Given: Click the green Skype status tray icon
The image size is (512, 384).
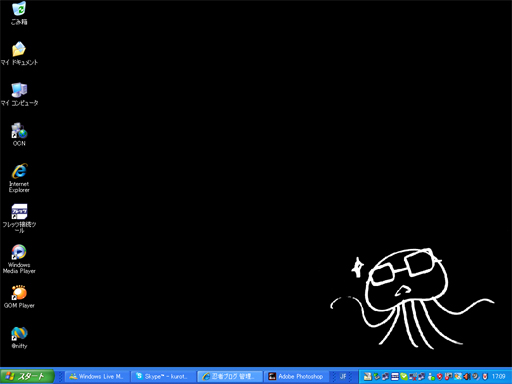Looking at the screenshot, I should pos(404,376).
